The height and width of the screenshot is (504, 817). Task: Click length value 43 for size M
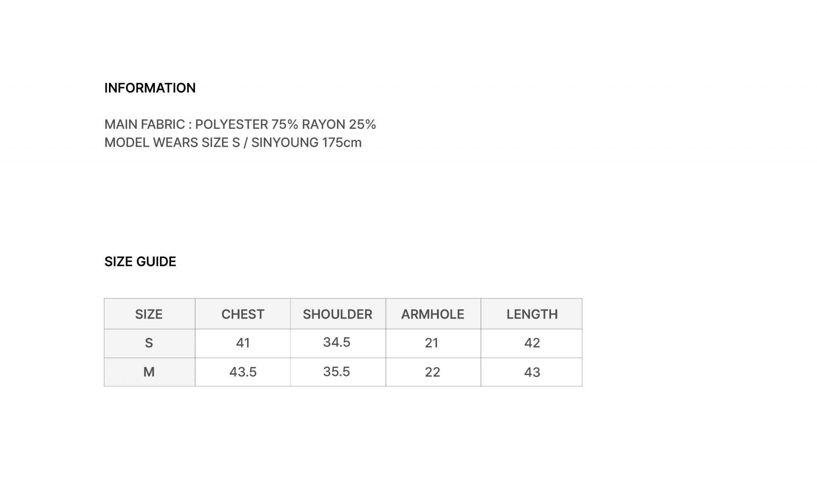(532, 372)
